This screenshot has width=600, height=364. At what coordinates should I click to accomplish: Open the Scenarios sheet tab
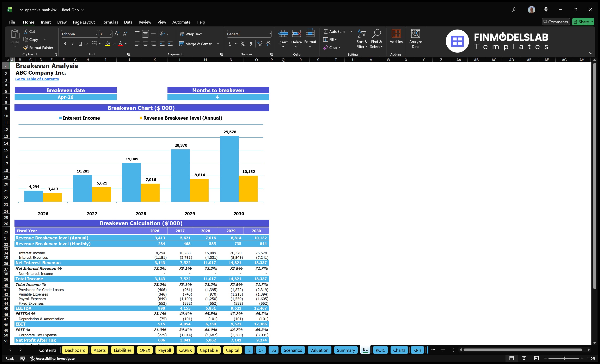tap(293, 350)
